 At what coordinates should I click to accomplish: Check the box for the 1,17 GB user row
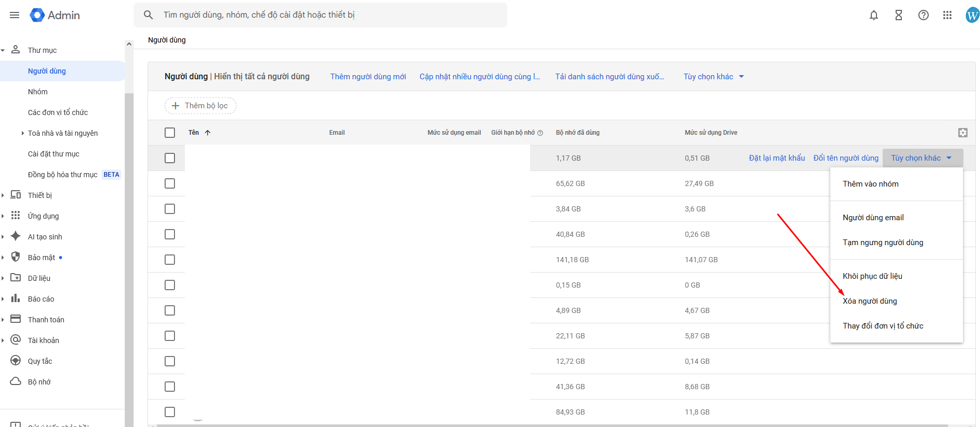coord(170,158)
